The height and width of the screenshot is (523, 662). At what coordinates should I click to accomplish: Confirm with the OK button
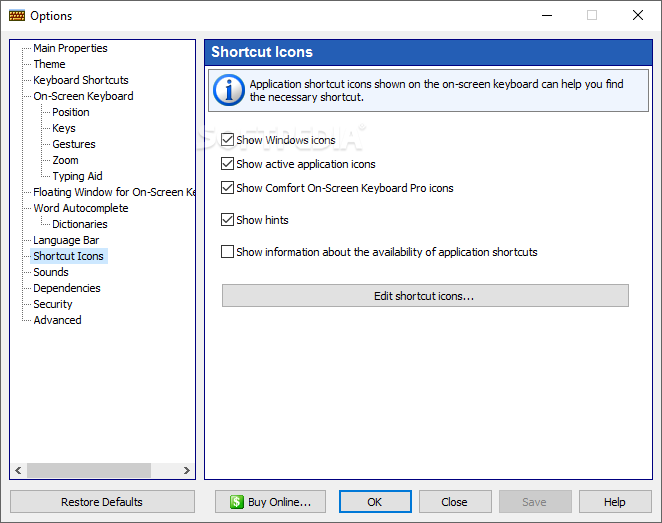click(x=375, y=502)
